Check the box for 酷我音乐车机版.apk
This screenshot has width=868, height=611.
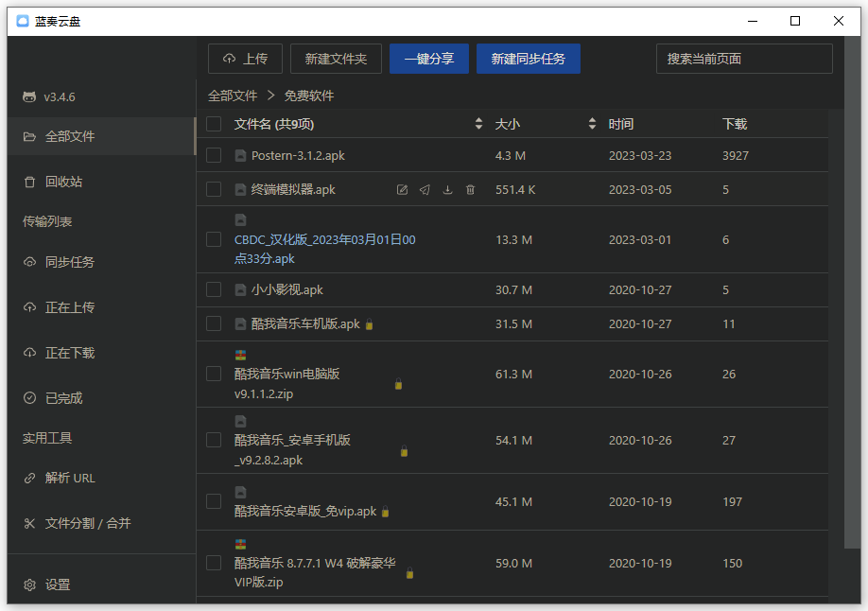(x=214, y=323)
